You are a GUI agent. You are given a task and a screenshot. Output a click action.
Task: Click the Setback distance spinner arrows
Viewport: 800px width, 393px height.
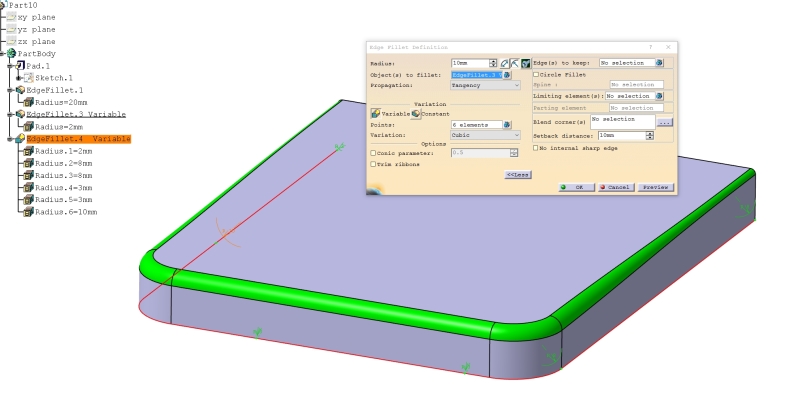click(649, 136)
